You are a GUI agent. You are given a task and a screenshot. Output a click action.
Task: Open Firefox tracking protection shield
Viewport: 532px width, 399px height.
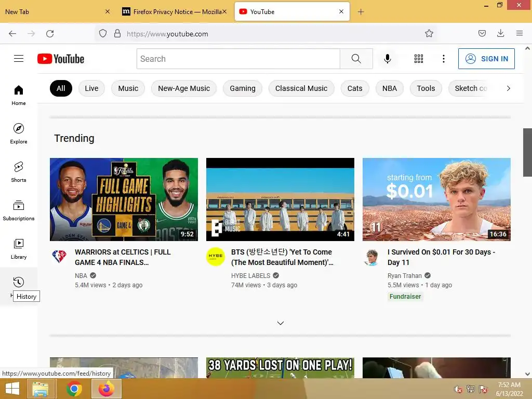tap(103, 34)
